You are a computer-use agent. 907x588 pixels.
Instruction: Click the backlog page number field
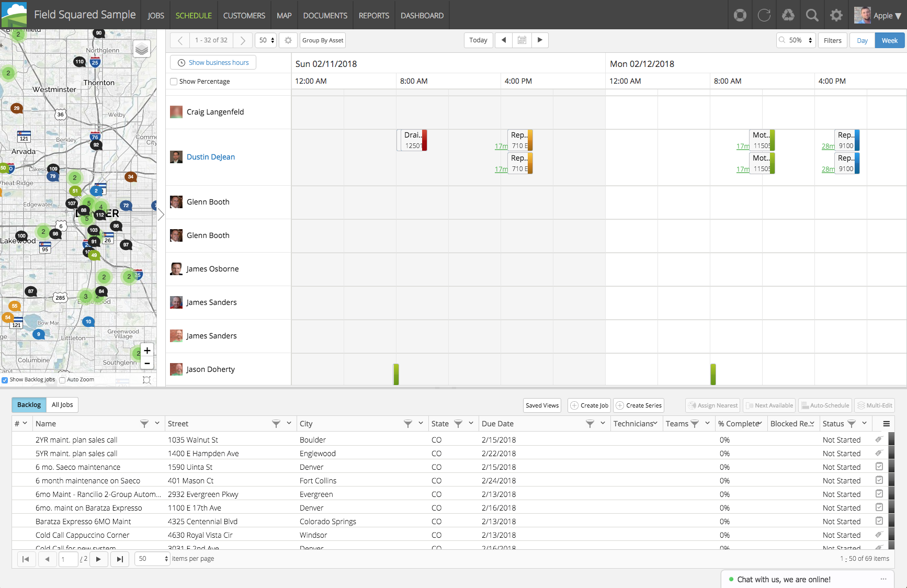click(x=69, y=559)
